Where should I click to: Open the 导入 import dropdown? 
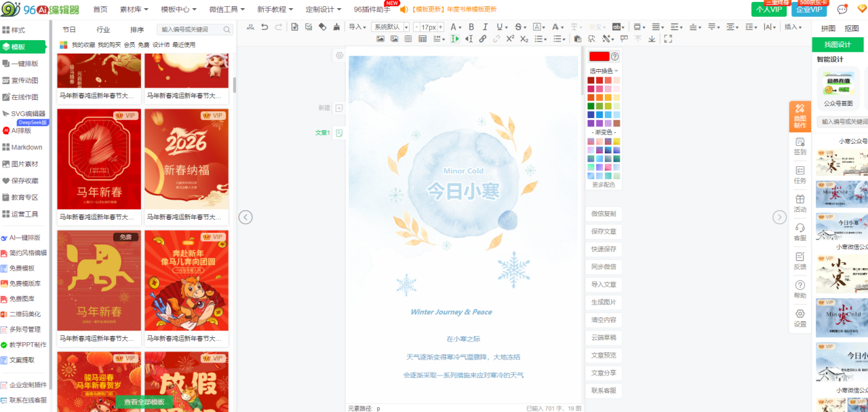[357, 27]
